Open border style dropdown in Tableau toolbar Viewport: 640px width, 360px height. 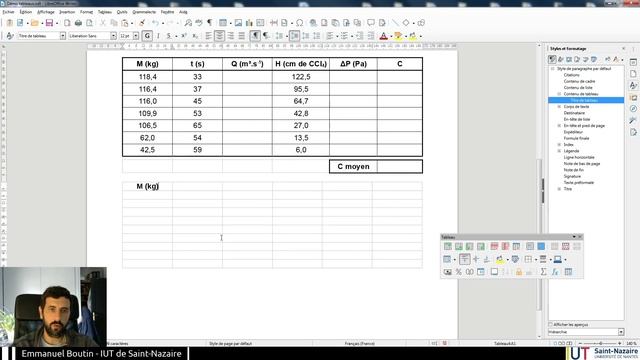pyautogui.click(x=551, y=260)
